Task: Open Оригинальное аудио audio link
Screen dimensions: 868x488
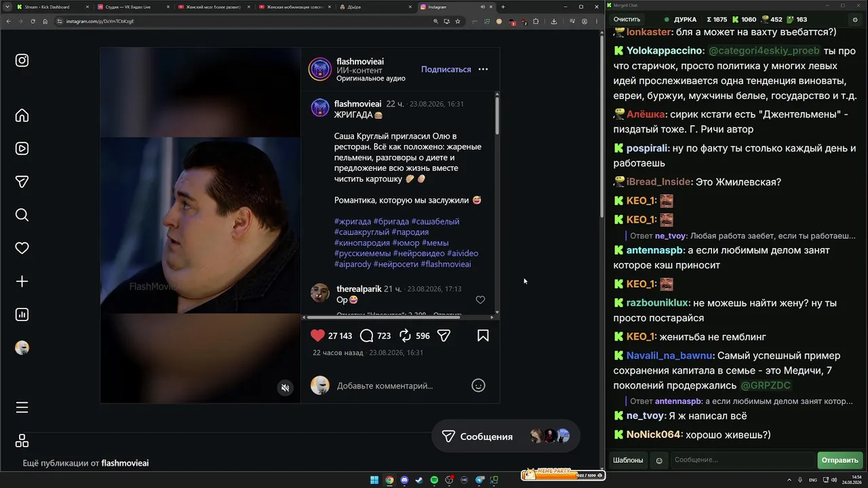Action: (371, 79)
